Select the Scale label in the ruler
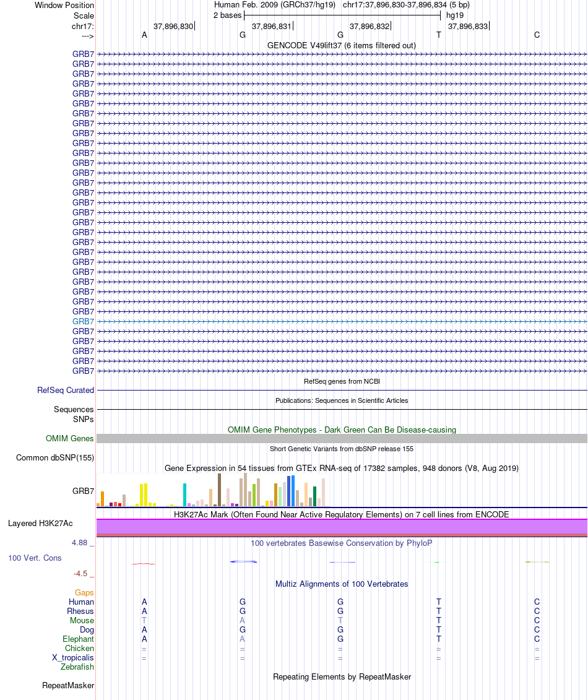Image resolution: width=588 pixels, height=700 pixels. [x=84, y=15]
